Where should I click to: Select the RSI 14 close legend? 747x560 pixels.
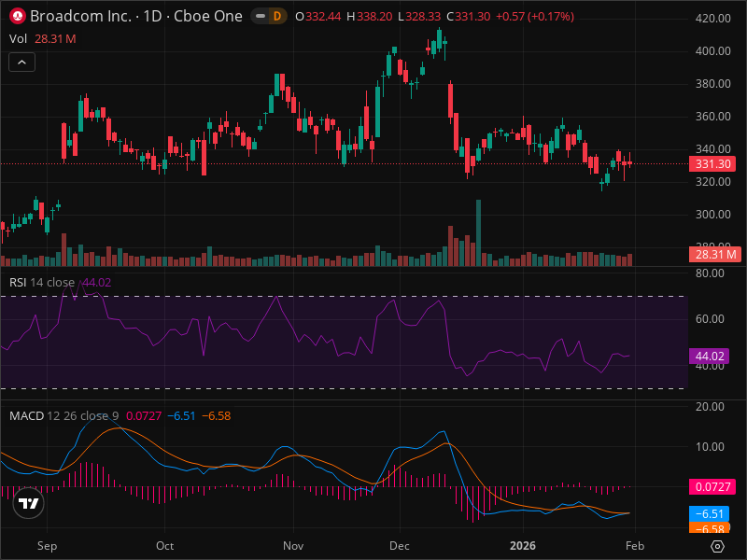tap(42, 283)
